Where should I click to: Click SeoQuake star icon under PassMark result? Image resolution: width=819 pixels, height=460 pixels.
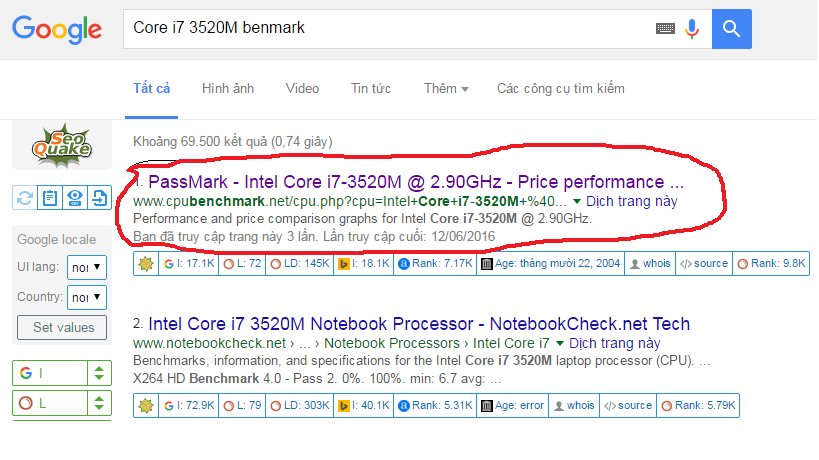coord(145,265)
